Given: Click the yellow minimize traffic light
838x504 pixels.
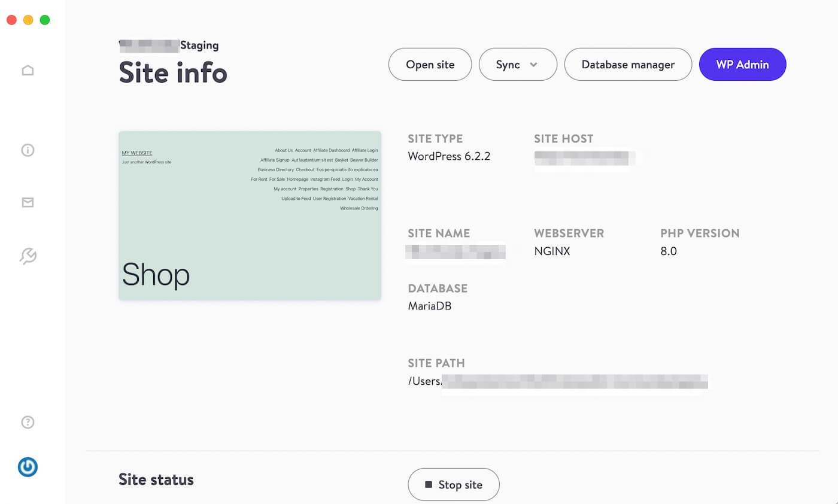Looking at the screenshot, I should [28, 19].
